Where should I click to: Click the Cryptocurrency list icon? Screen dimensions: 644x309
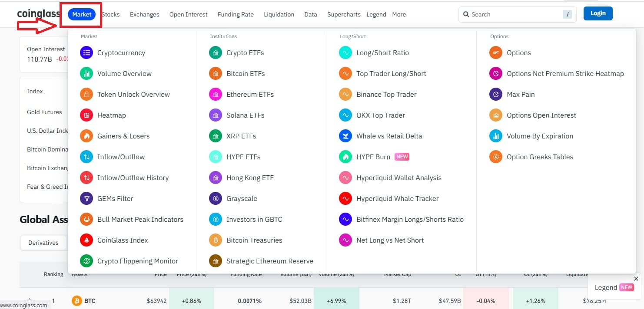point(86,53)
